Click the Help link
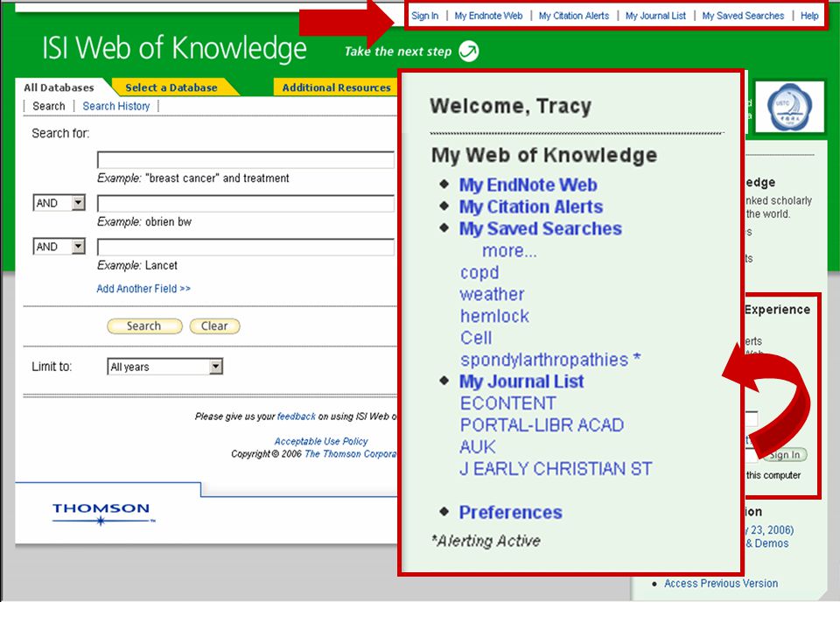The width and height of the screenshot is (840, 630). pyautogui.click(x=809, y=16)
